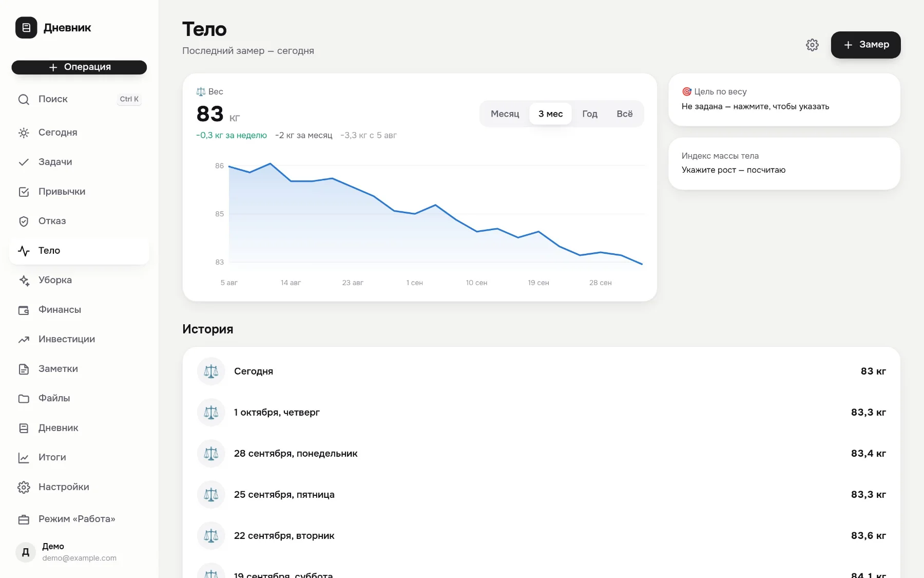Click the scales icon in the Сегодня row
This screenshot has height=578, width=924.
[211, 371]
